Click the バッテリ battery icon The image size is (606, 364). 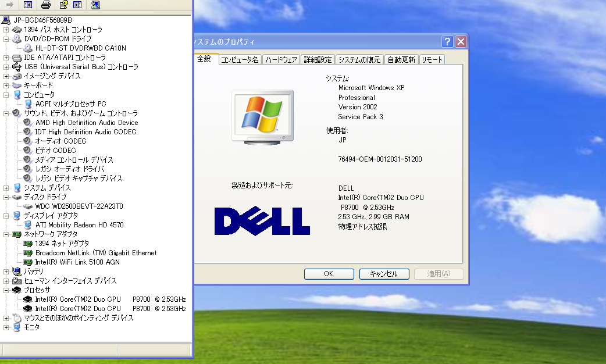click(17, 272)
